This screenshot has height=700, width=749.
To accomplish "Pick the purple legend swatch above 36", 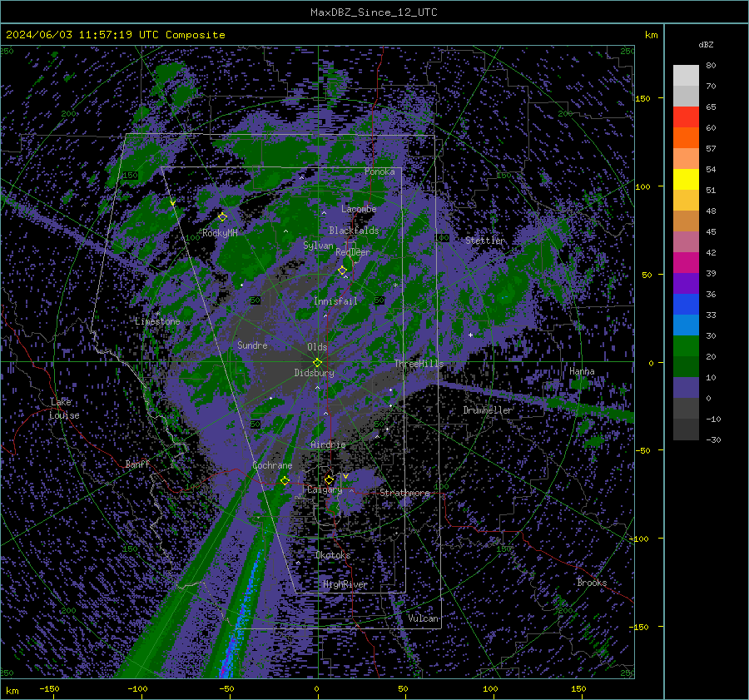I will click(x=686, y=283).
